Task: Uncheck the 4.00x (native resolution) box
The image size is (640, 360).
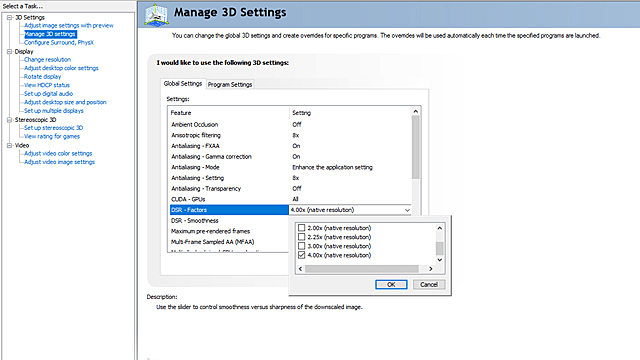Action: point(302,255)
